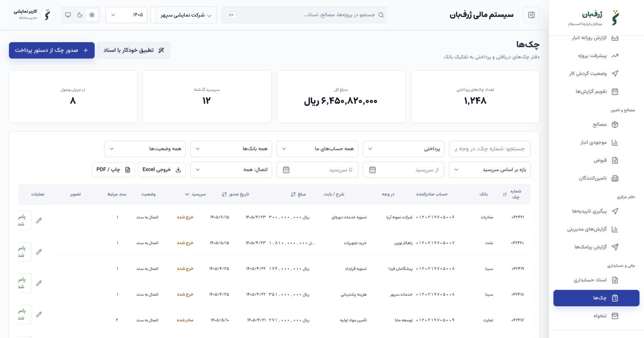Edit the شرکت نمونه آریا check with pencil icon

coord(39,220)
